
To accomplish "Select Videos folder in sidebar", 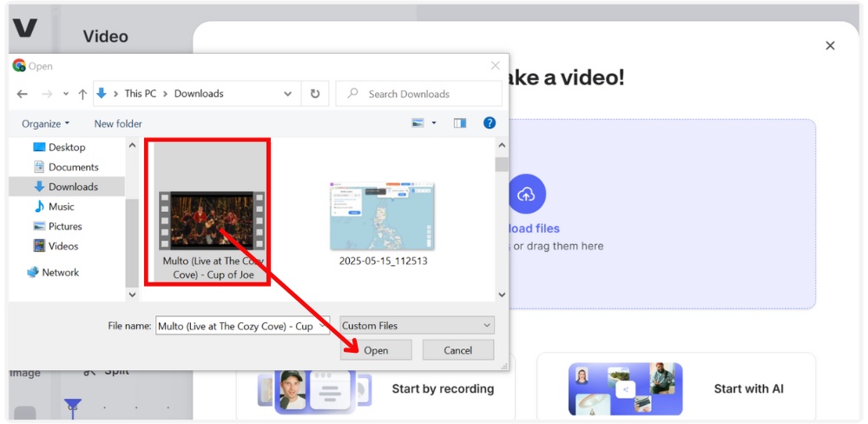I will (63, 246).
